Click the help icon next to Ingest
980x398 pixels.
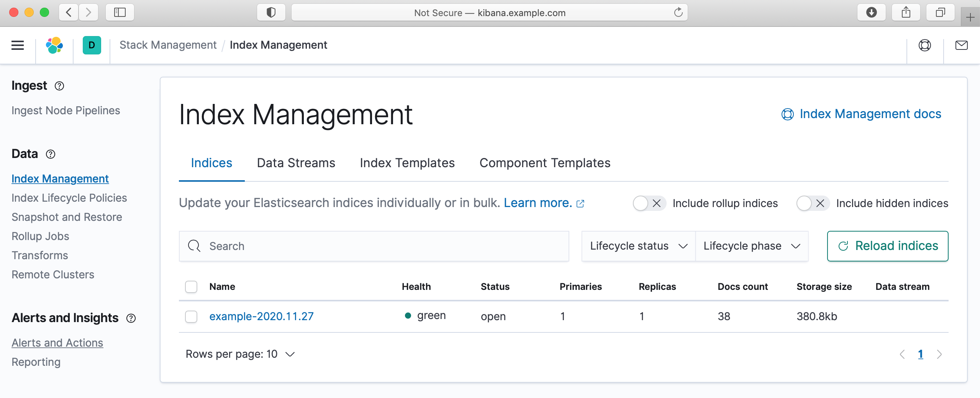[59, 86]
